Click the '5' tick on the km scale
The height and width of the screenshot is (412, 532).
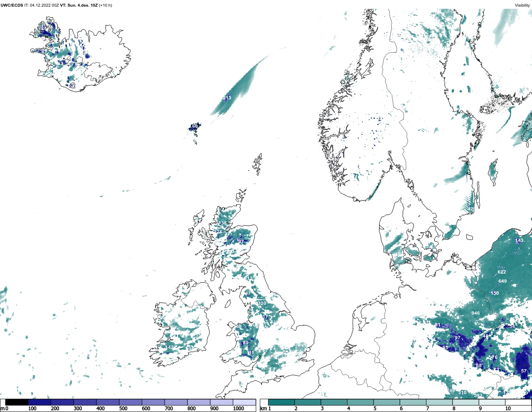pos(375,409)
